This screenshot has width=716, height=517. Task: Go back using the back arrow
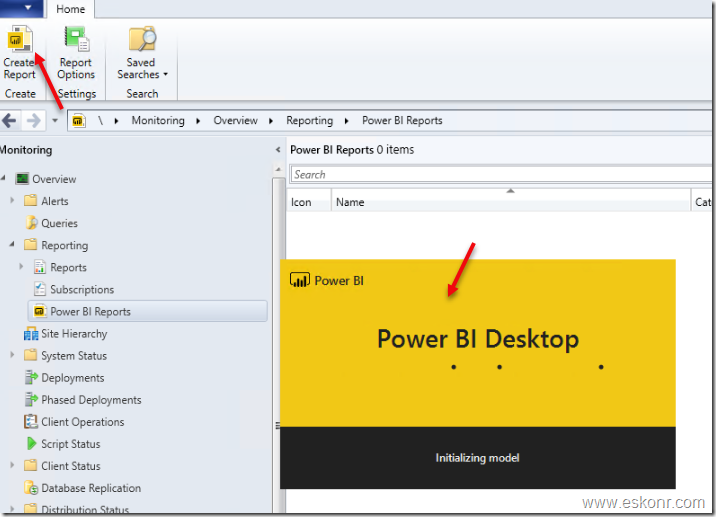9,121
